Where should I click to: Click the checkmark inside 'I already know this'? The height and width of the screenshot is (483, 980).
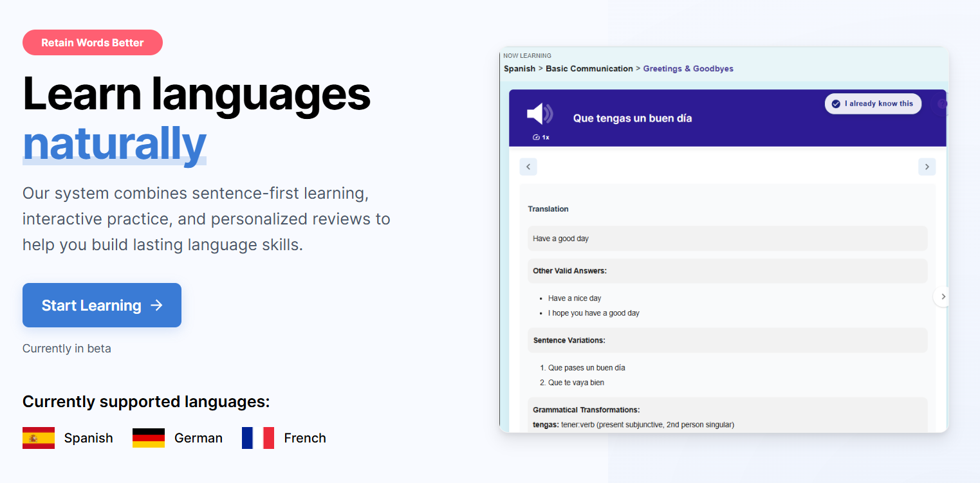pyautogui.click(x=836, y=104)
